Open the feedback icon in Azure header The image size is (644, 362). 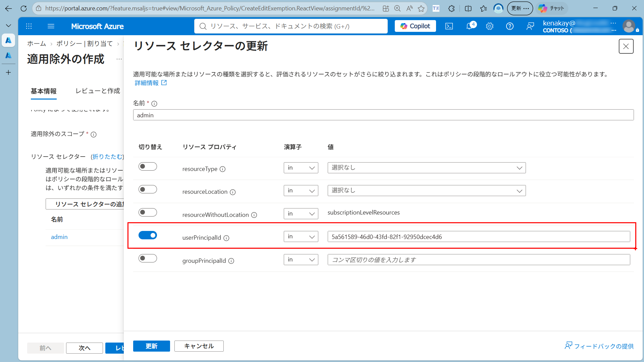coord(530,26)
